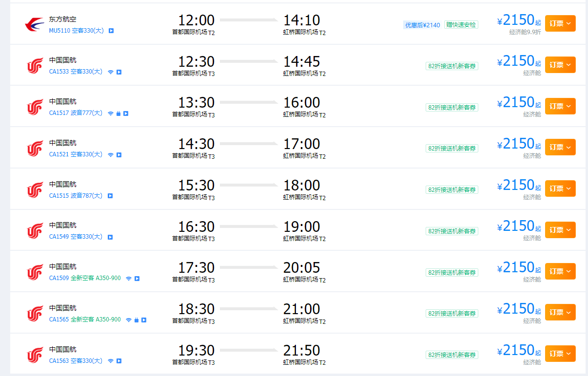
Task: Expand the 订票 dropdown for the 12:00 flight
Action: pyautogui.click(x=560, y=23)
